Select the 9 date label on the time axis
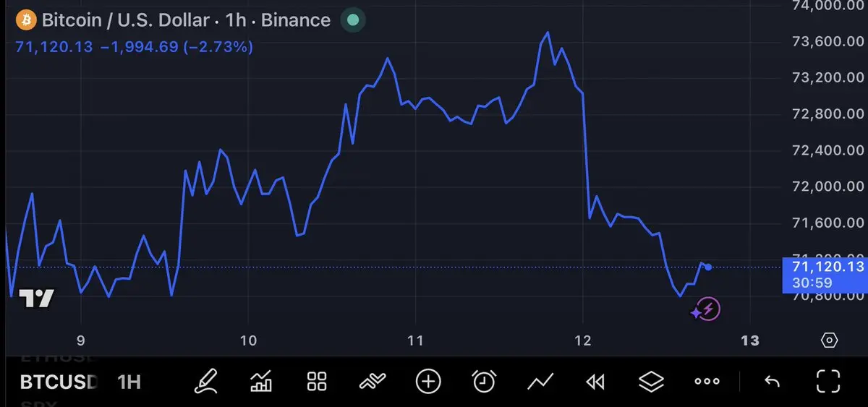 click(x=81, y=340)
